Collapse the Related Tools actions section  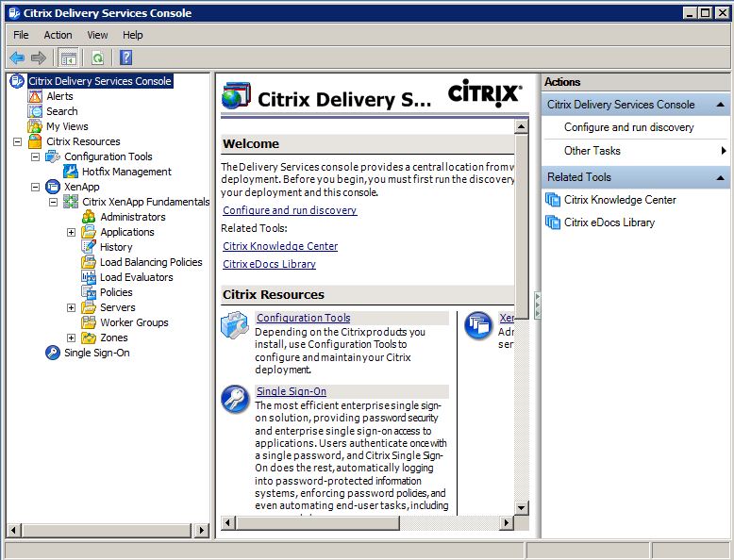pos(721,178)
